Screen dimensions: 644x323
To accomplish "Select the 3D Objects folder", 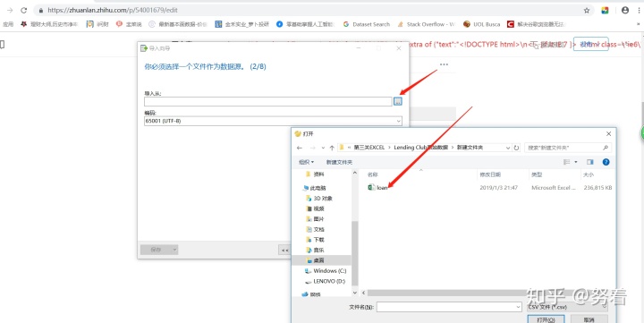I will point(318,198).
